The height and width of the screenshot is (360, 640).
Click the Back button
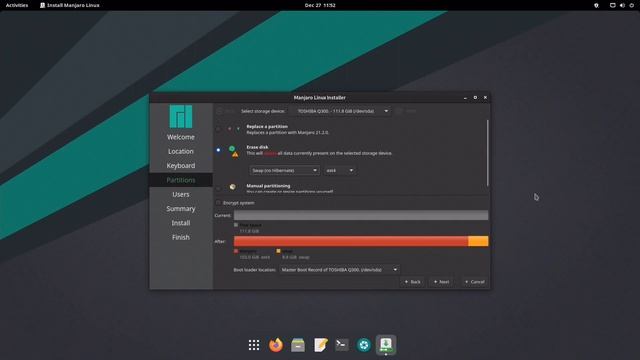pyautogui.click(x=412, y=282)
